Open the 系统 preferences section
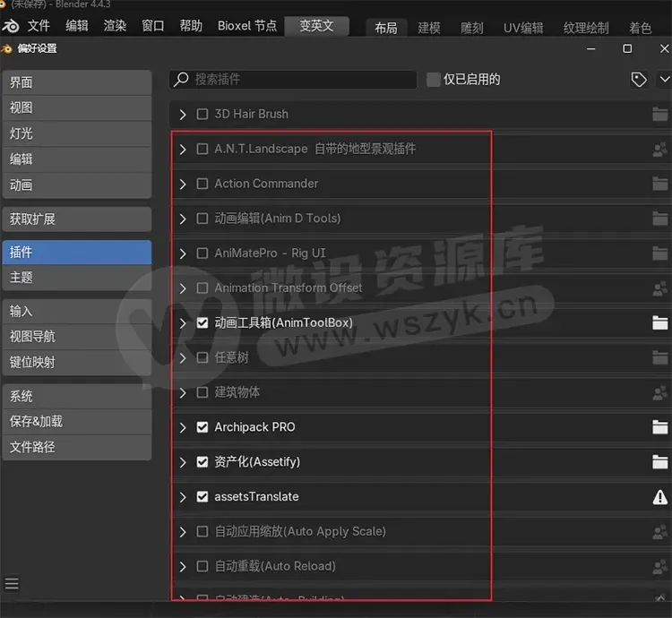The height and width of the screenshot is (618, 672). coord(77,396)
